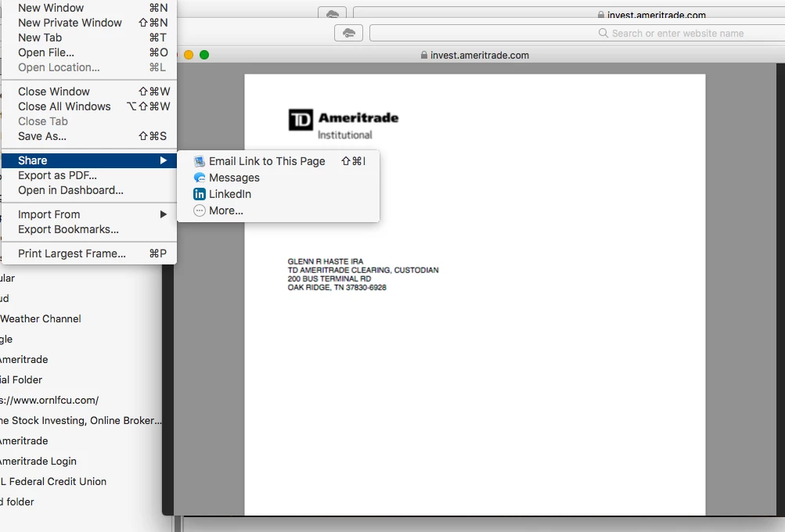
Task: Open the Weather Channel bookmark
Action: (x=41, y=318)
